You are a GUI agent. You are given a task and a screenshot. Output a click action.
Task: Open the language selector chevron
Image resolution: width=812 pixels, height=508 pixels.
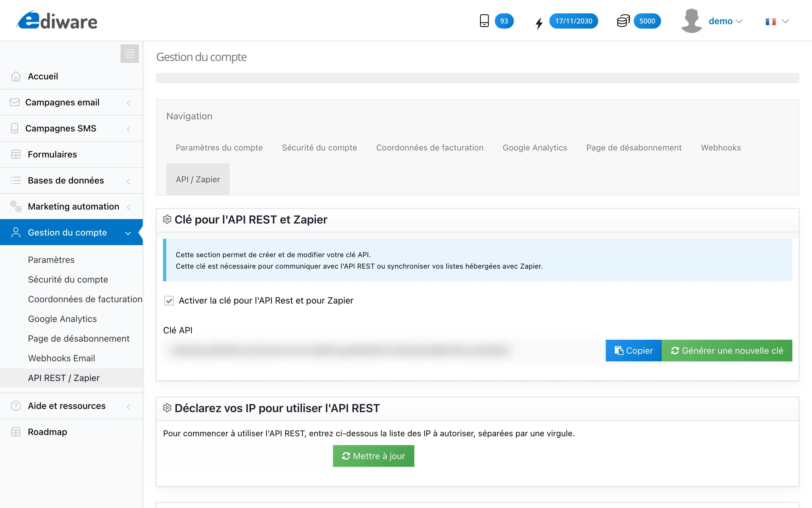pos(785,22)
